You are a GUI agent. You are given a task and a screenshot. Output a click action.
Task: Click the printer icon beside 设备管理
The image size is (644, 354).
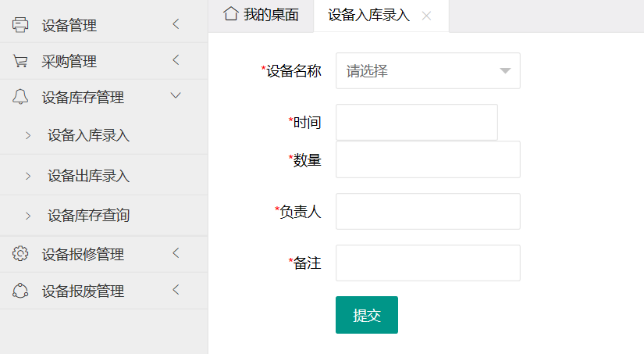pos(20,25)
